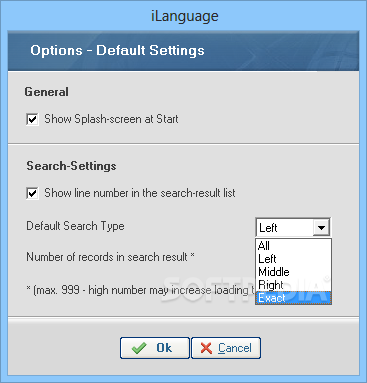Click the General section heading
Viewport: 367px width, 383px height.
[46, 92]
